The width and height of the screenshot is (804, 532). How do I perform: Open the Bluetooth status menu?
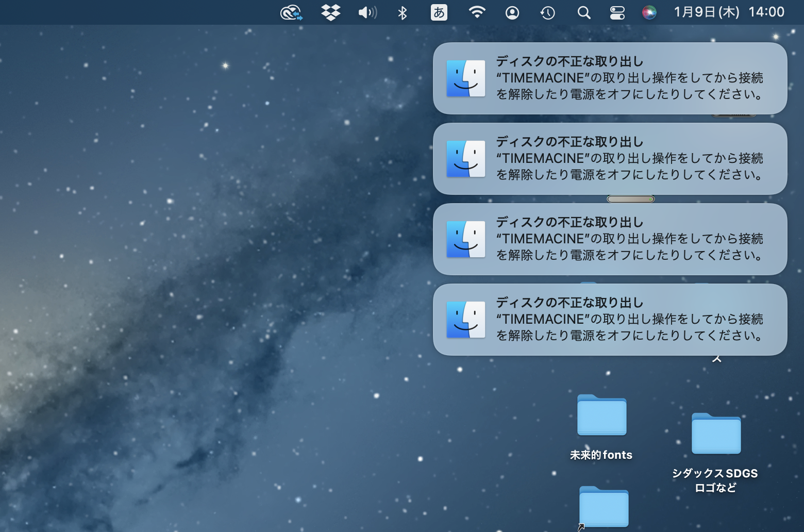(x=403, y=12)
